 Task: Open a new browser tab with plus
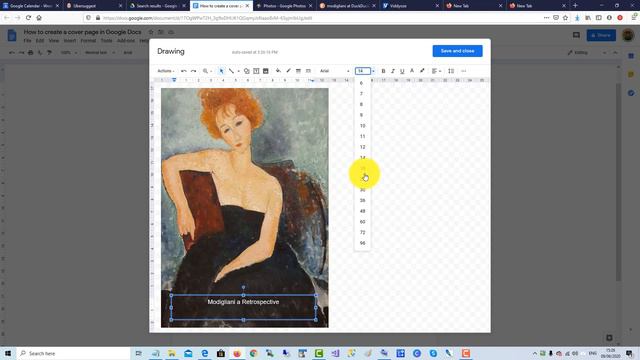tap(575, 6)
